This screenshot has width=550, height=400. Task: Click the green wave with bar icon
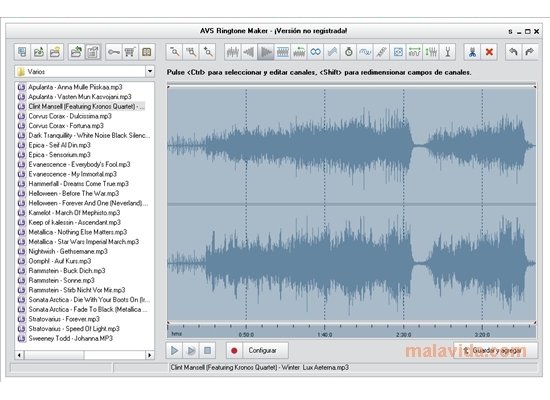point(415,52)
